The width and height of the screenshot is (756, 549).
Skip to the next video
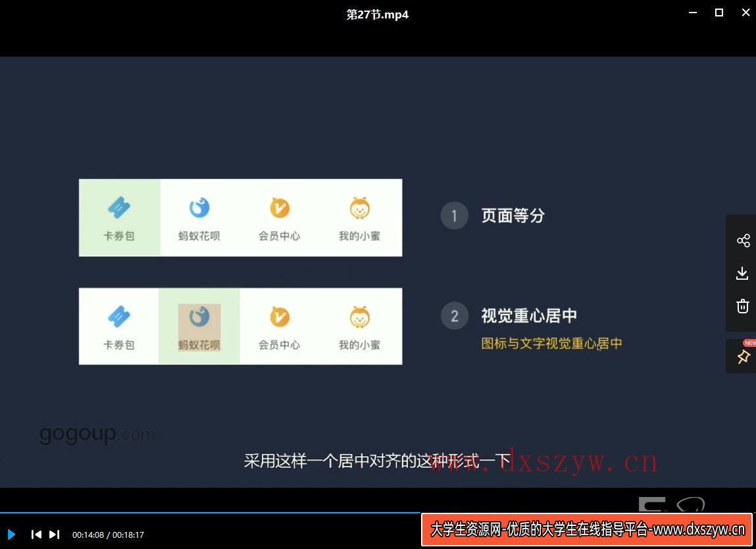pyautogui.click(x=55, y=535)
